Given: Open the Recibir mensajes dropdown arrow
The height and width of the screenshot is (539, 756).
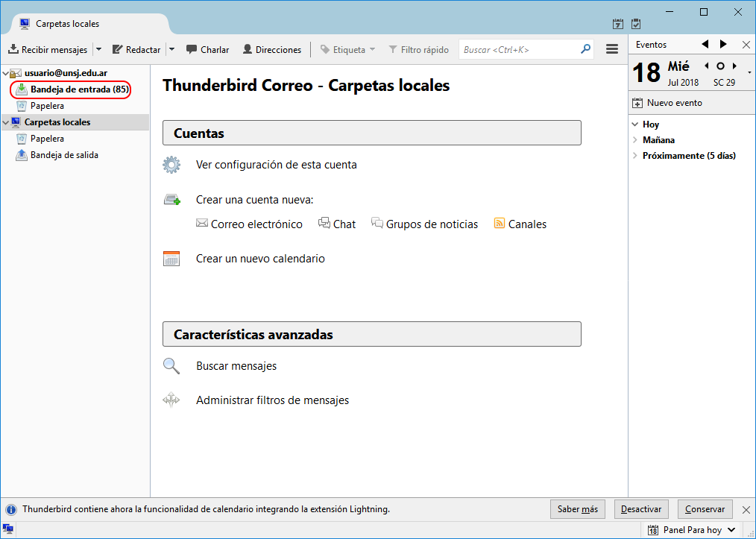Looking at the screenshot, I should coord(99,49).
